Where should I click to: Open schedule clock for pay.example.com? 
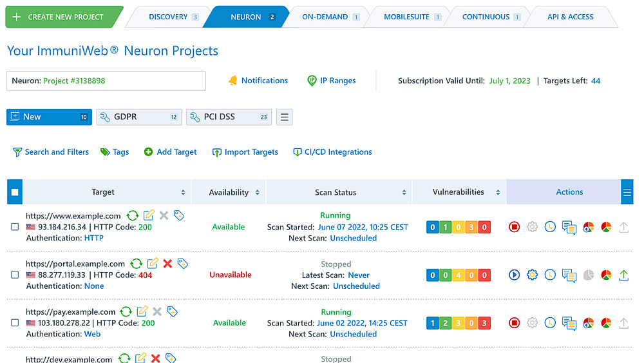point(550,323)
